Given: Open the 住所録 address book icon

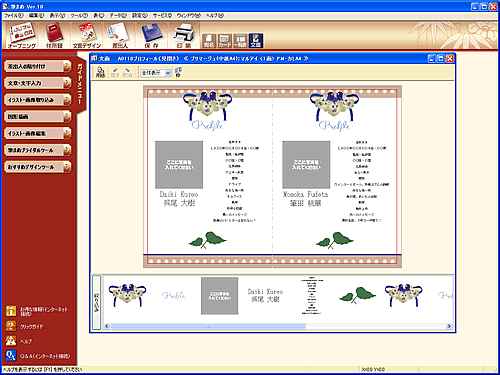Looking at the screenshot, I should tap(54, 35).
